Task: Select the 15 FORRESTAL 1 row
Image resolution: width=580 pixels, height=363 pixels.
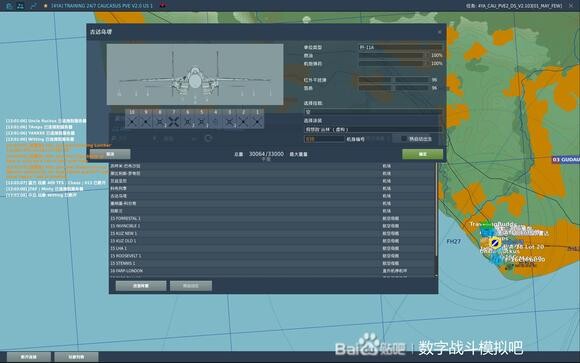Action: [x=272, y=218]
